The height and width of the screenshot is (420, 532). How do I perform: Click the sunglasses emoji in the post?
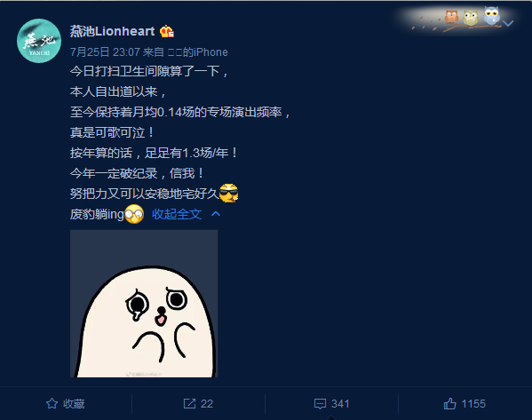click(228, 193)
